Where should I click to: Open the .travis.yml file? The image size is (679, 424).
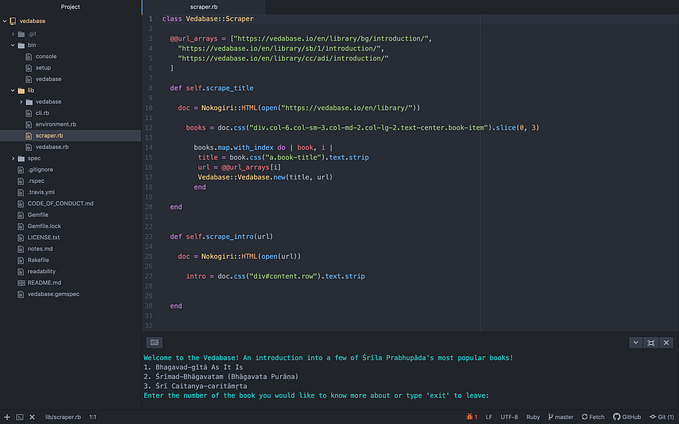41,192
